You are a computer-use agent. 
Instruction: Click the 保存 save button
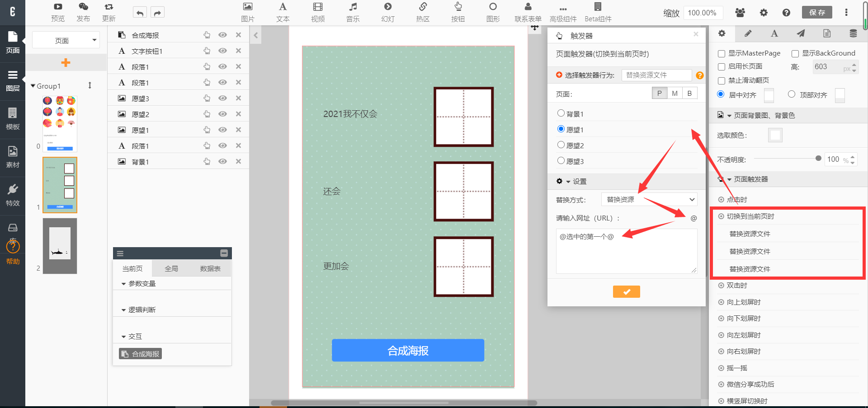click(816, 13)
